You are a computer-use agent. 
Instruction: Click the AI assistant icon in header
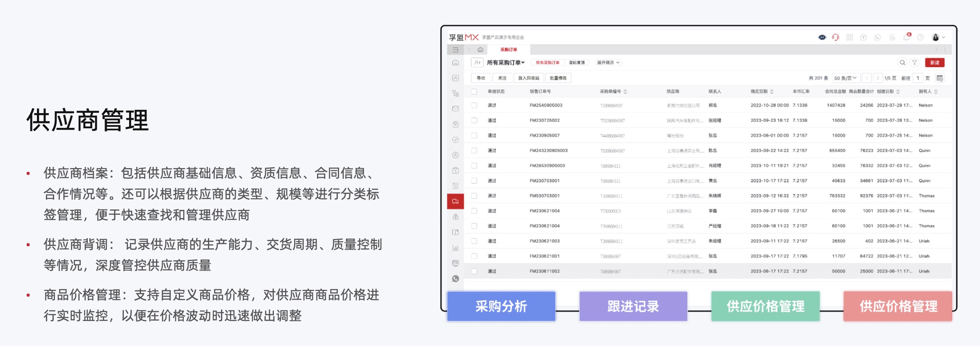pyautogui.click(x=822, y=37)
